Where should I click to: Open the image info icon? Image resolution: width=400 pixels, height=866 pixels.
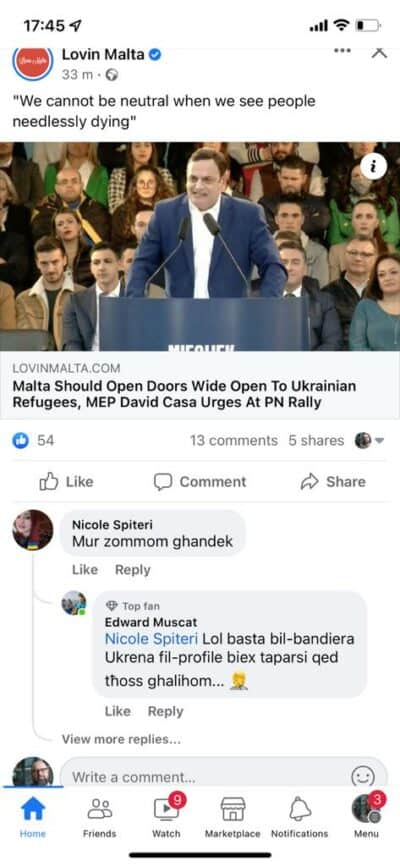[x=373, y=167]
